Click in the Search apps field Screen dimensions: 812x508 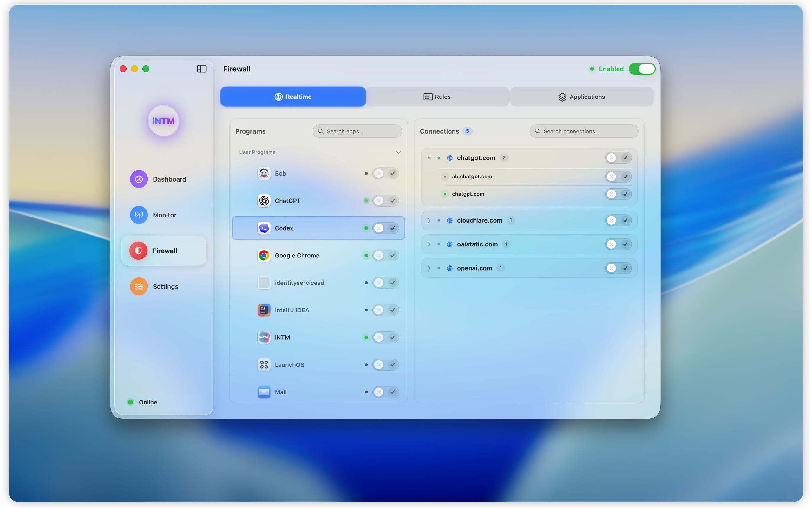coord(357,131)
